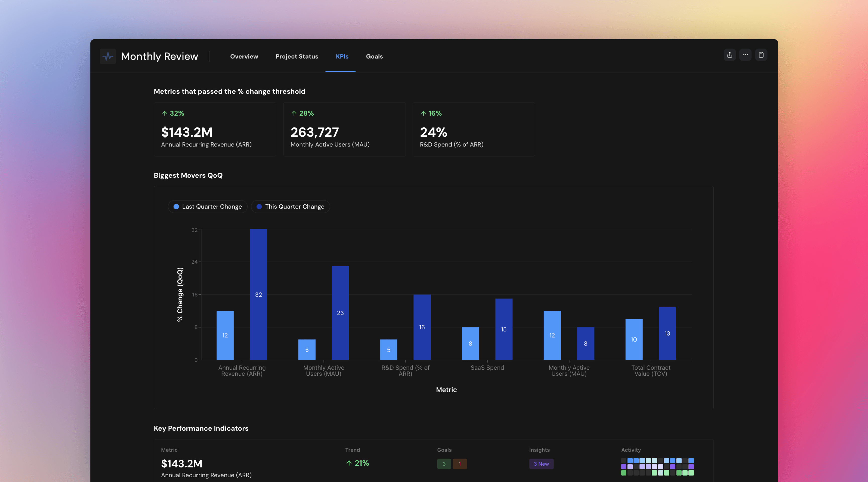
Task: Click the green up-arrow beside 32%
Action: pyautogui.click(x=165, y=113)
